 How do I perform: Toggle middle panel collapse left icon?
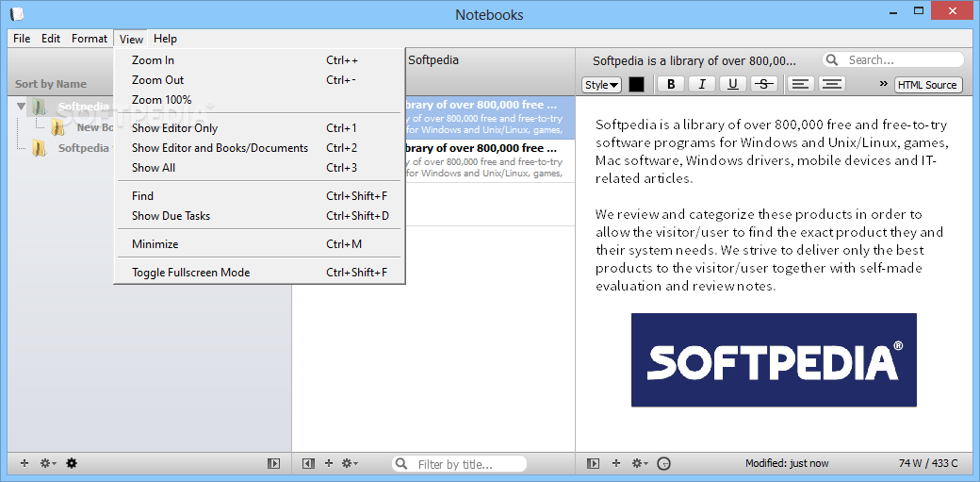(307, 463)
